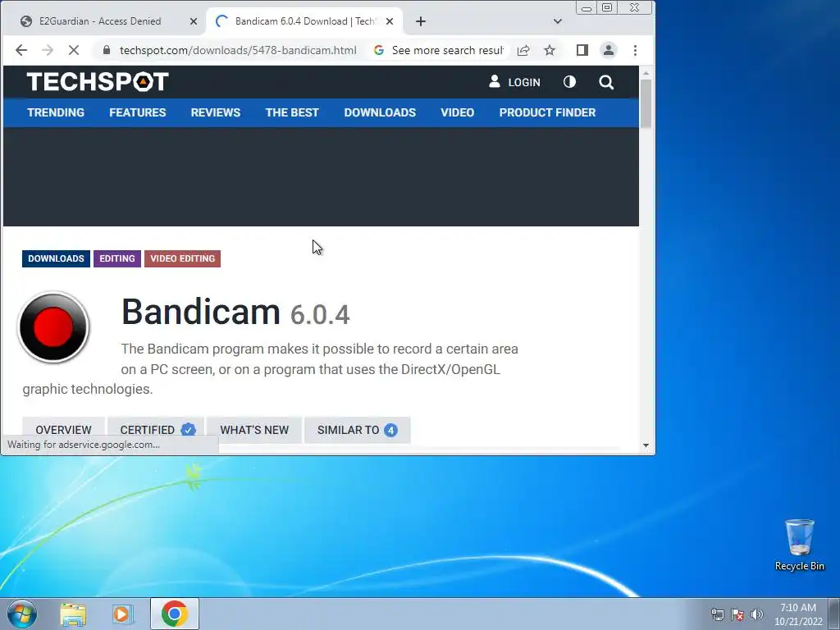Open Chrome three-dot menu
This screenshot has width=840, height=630.
pos(636,50)
